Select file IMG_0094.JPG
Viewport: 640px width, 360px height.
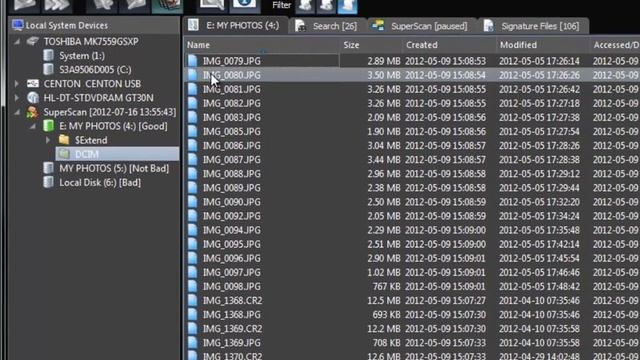click(231, 230)
